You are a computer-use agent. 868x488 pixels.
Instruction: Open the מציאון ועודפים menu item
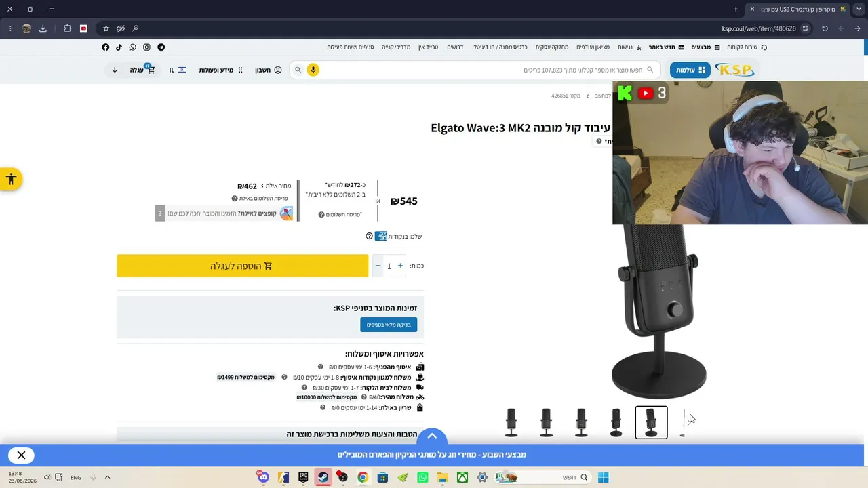click(x=593, y=47)
